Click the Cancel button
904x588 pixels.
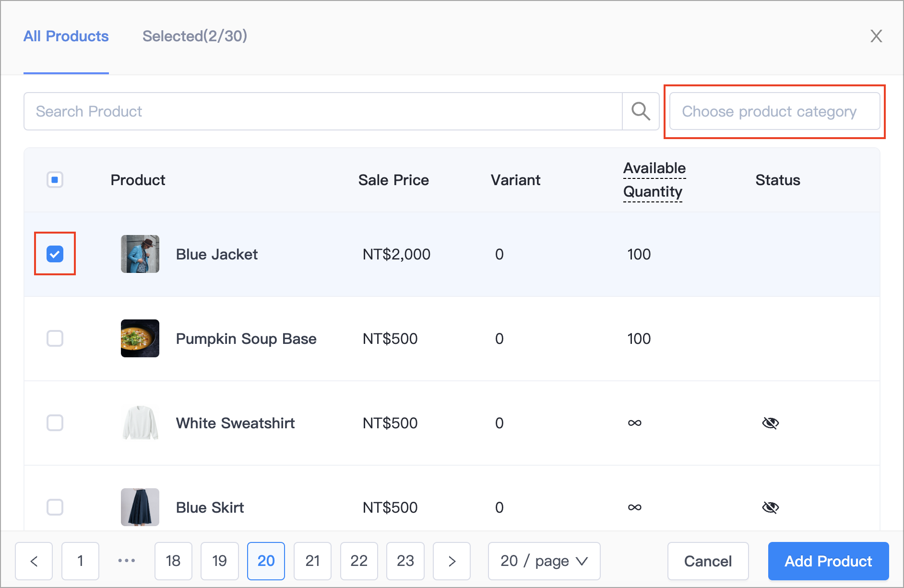[708, 561]
